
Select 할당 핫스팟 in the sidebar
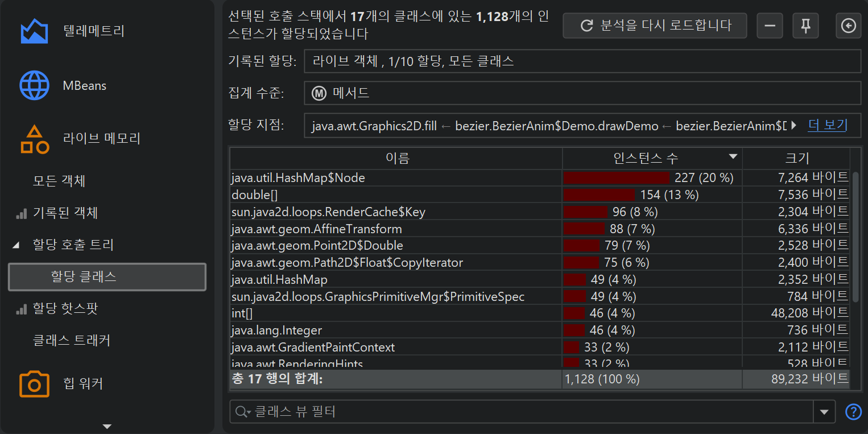point(65,309)
